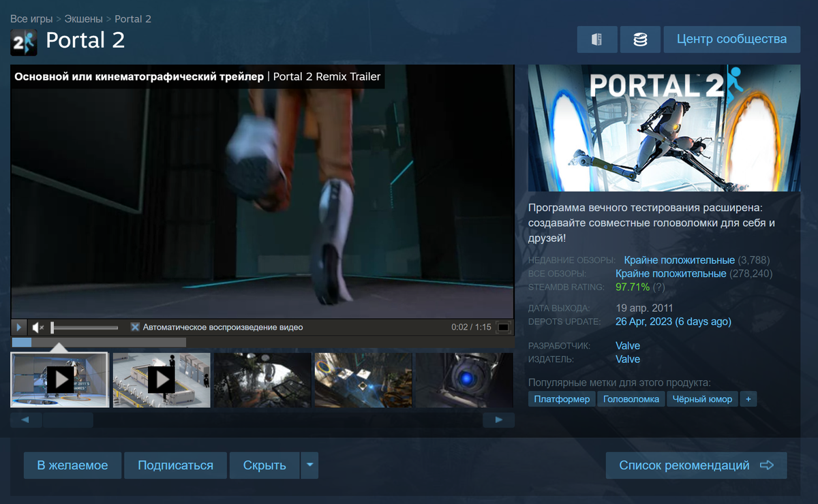Image resolution: width=818 pixels, height=504 pixels.
Task: Select the Чёрный юмор tag
Action: (x=702, y=399)
